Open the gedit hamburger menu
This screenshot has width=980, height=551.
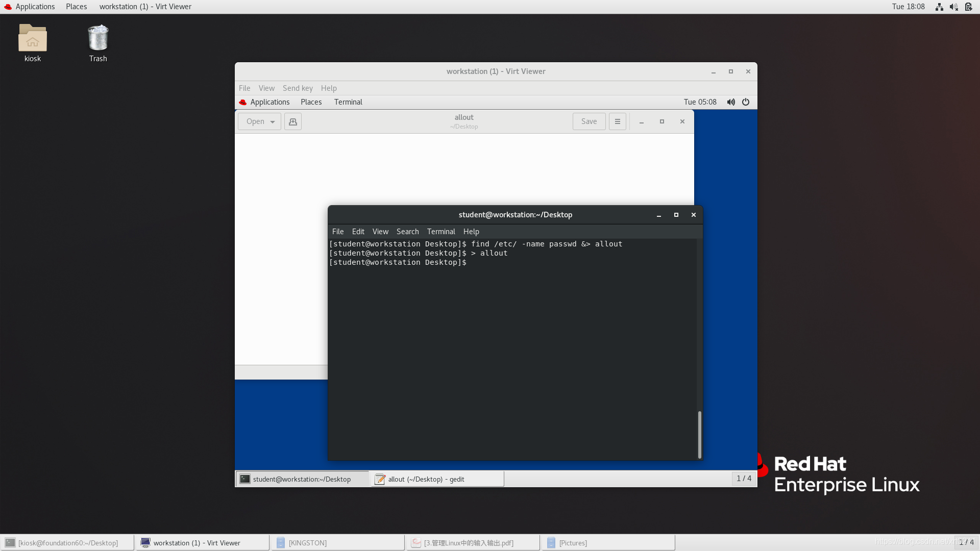coord(617,121)
